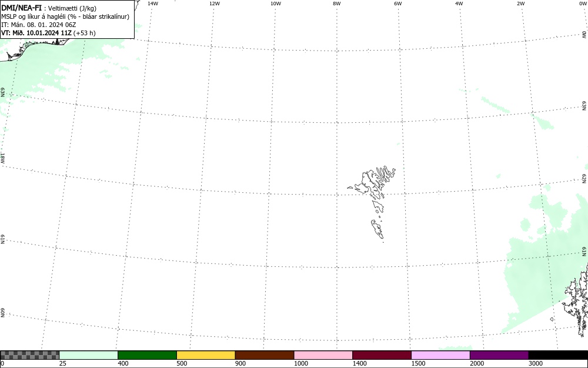Click the "8W" longitude label

(x=337, y=4)
